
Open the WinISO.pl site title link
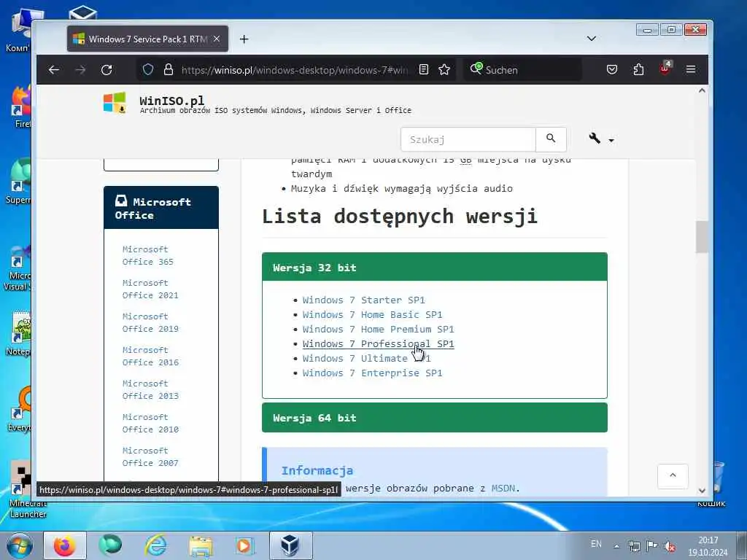(x=172, y=101)
